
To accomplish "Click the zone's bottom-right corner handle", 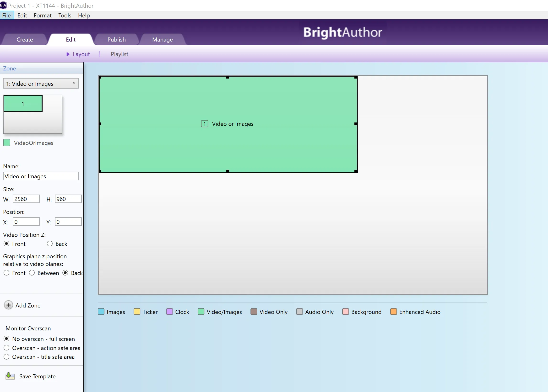I will click(356, 171).
